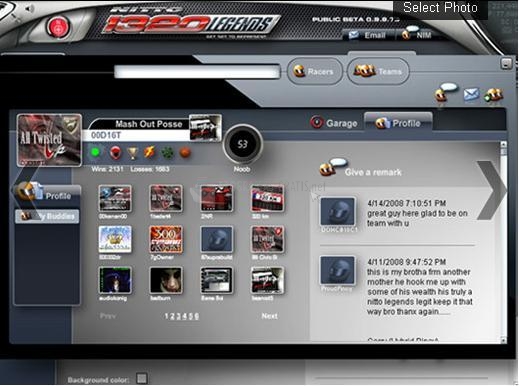The width and height of the screenshot is (519, 386).
Task: Open the NIM messenger button
Action: coord(416,34)
